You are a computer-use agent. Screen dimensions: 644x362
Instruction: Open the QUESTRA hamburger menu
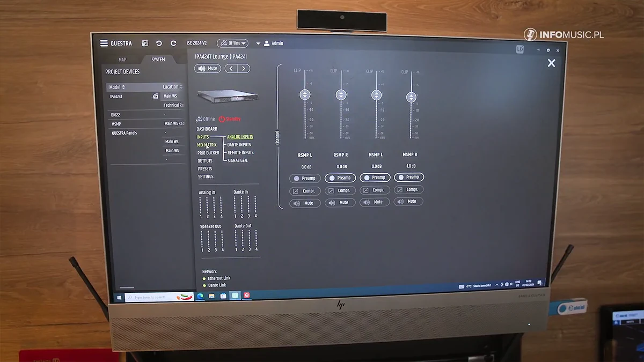coord(104,43)
